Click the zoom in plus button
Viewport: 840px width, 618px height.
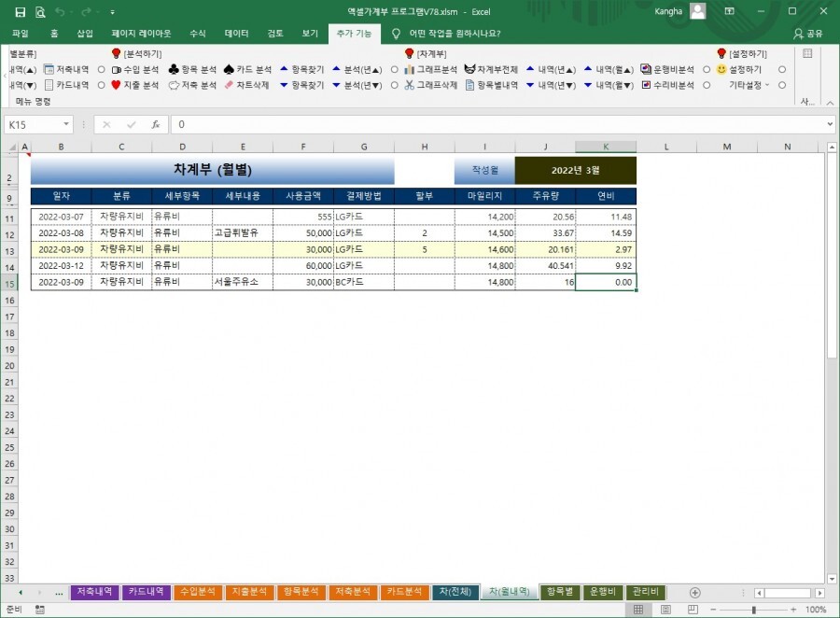pyautogui.click(x=793, y=610)
